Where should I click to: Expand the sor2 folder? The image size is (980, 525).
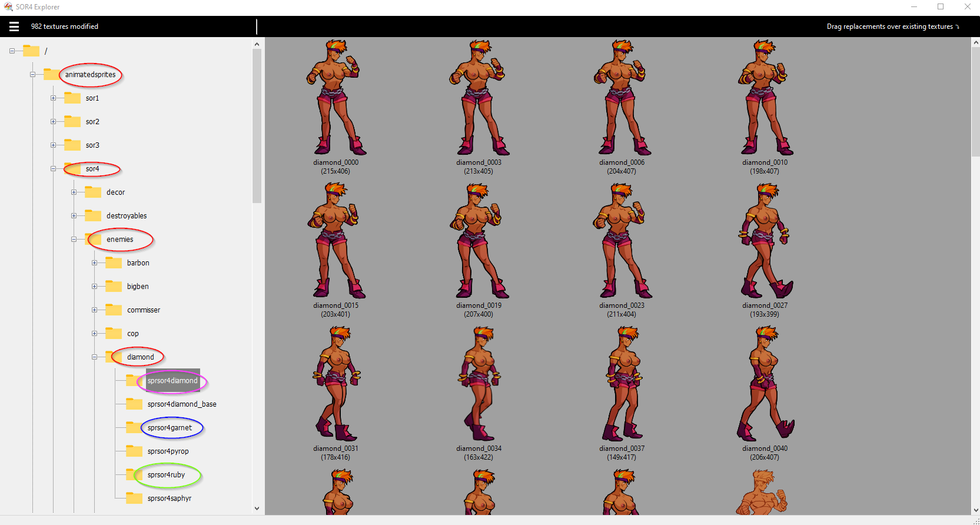point(53,122)
